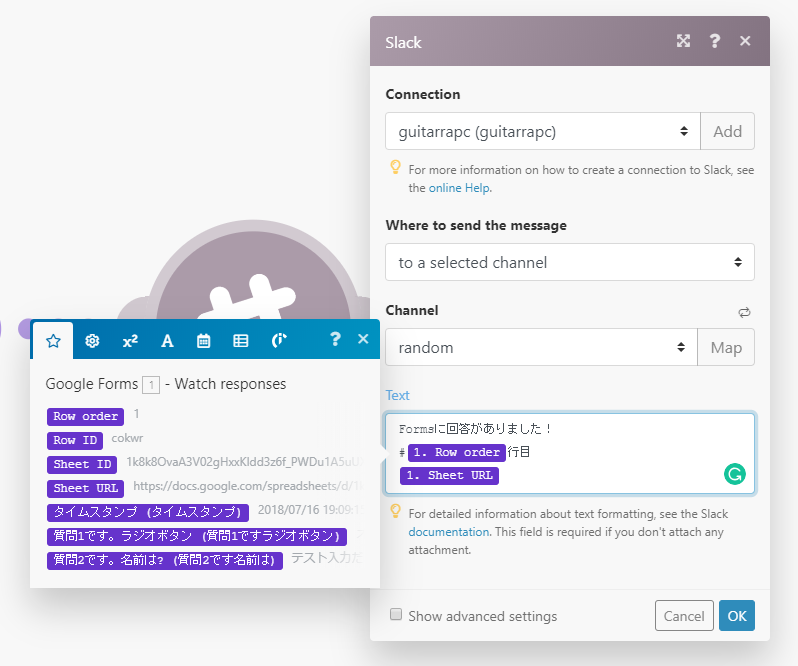Image resolution: width=798 pixels, height=666 pixels.
Task: Insert the Sheet URL variable from panel
Action: pyautogui.click(x=86, y=488)
